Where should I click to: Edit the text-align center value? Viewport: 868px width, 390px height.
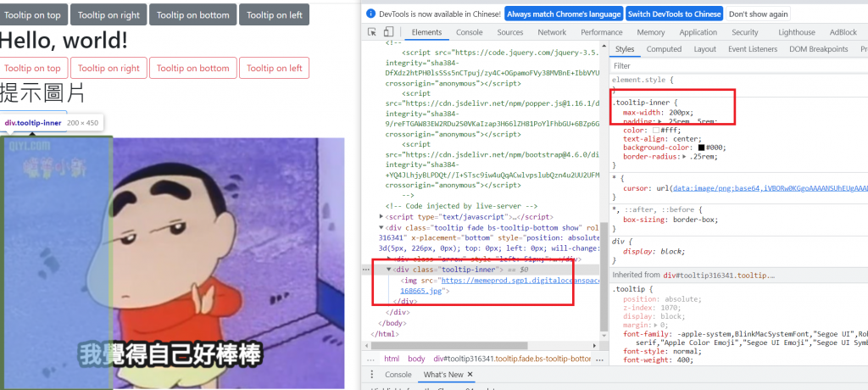click(x=687, y=139)
